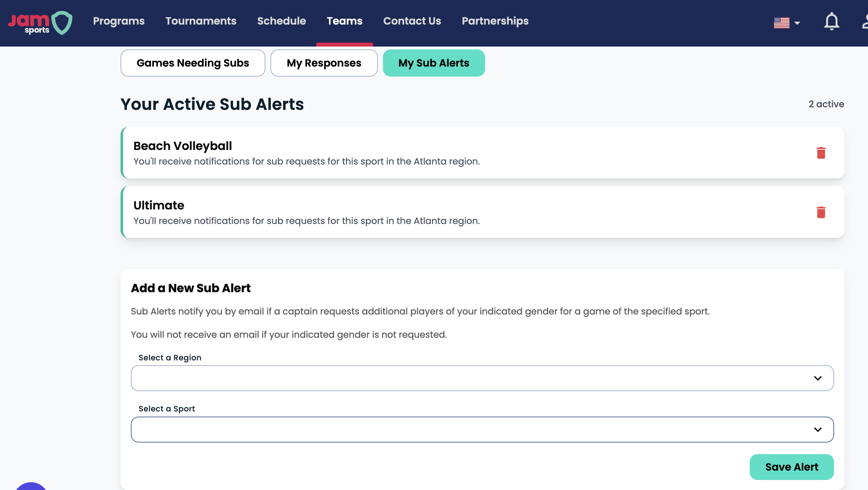Click the Beach Volleyball alert title
This screenshot has width=868, height=490.
click(x=183, y=146)
